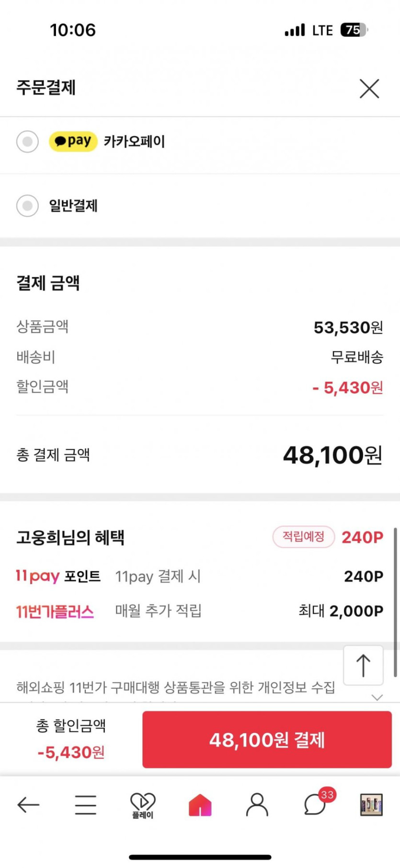Go back with the left arrow icon
400x868 pixels.
[28, 804]
